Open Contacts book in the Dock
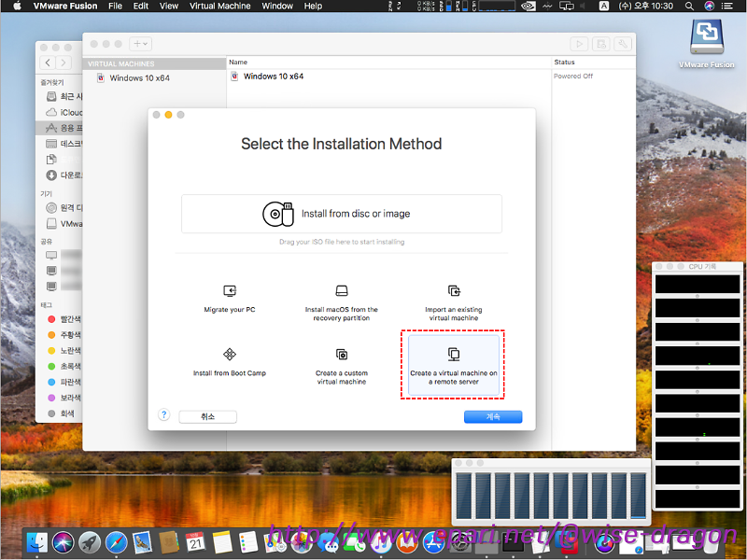Screen dimensions: 747x560 (x=169, y=542)
